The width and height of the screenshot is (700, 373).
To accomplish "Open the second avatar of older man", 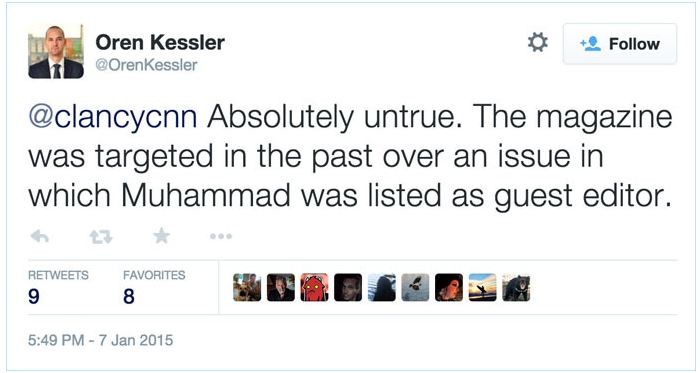I will 281,287.
